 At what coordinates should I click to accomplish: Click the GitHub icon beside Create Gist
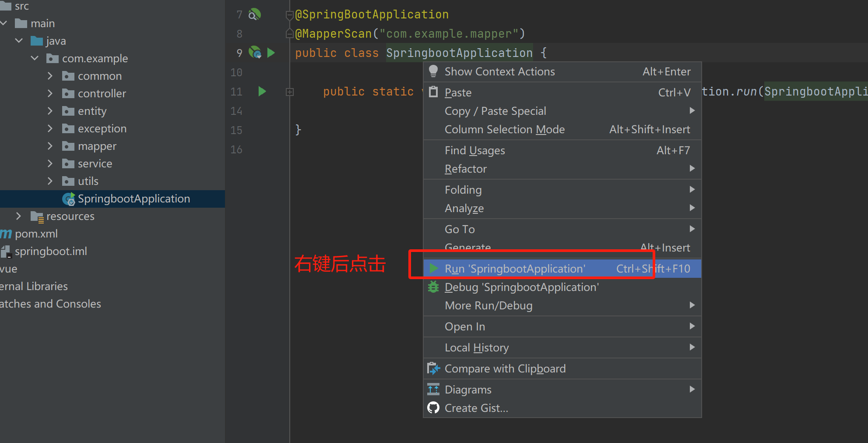coord(433,408)
